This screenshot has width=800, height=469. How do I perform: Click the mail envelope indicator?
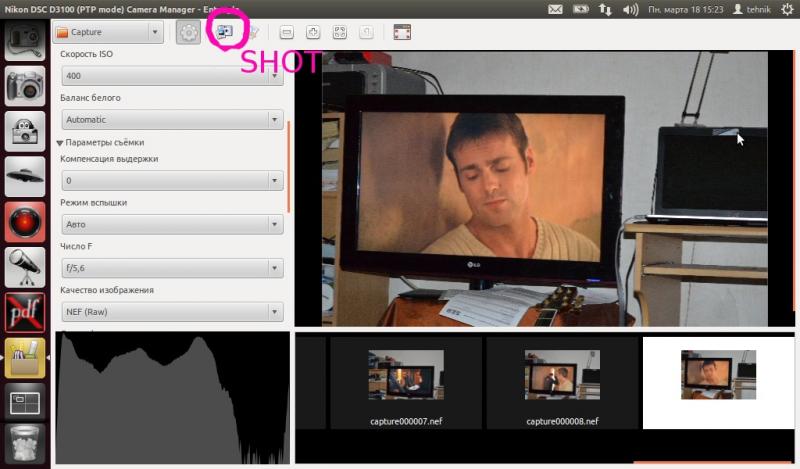[x=555, y=9]
